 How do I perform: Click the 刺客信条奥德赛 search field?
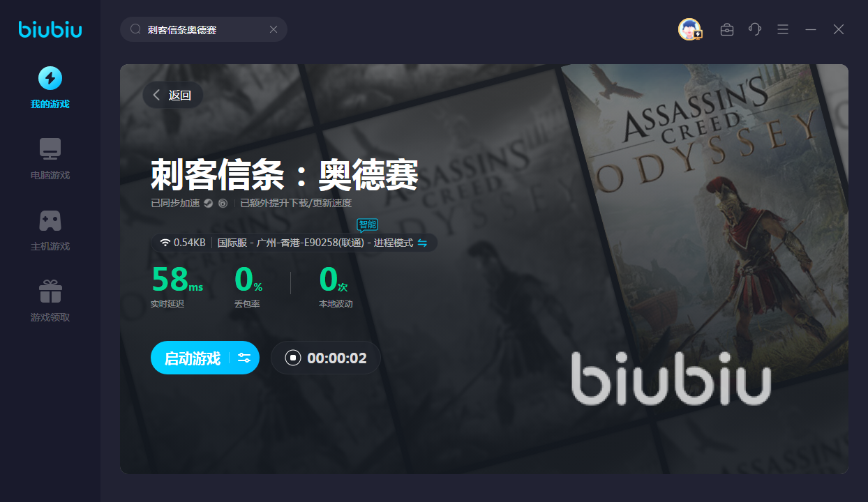(204, 29)
